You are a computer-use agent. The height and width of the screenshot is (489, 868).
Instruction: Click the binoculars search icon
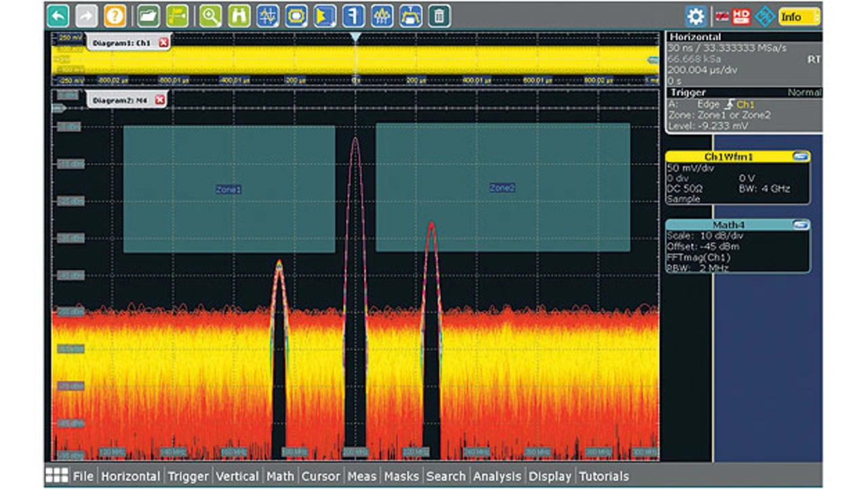point(239,16)
